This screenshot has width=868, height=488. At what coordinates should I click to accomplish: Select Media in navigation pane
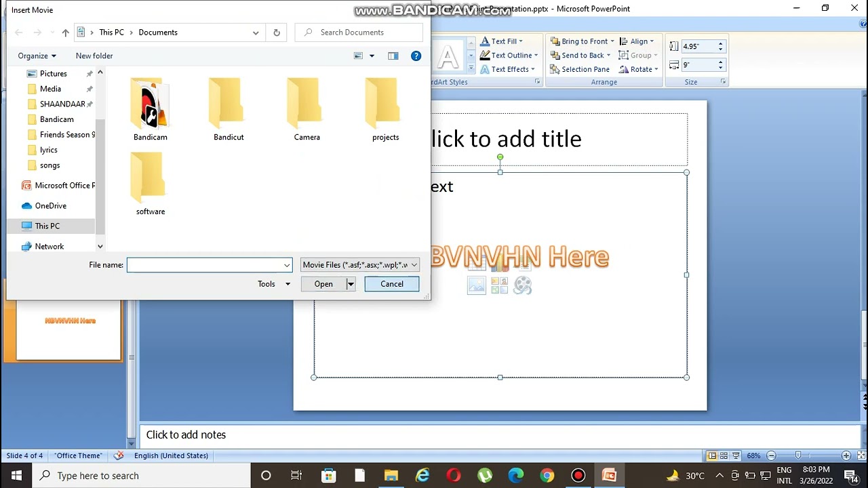coord(50,89)
